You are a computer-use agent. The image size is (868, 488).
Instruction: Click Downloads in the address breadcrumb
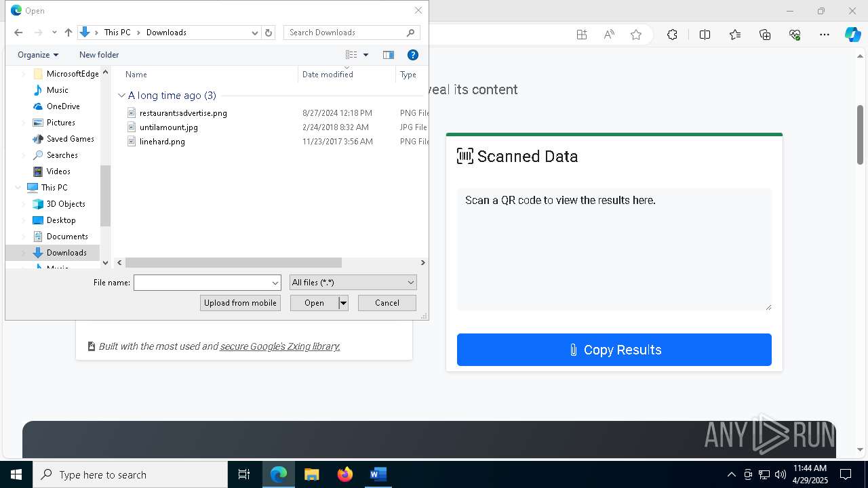(166, 33)
